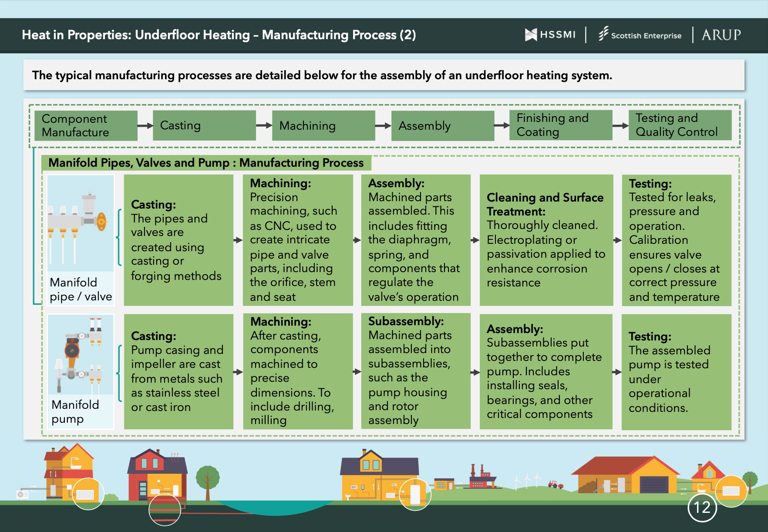The height and width of the screenshot is (532, 768).
Task: Click the wind turbines illustration
Action: point(527,481)
